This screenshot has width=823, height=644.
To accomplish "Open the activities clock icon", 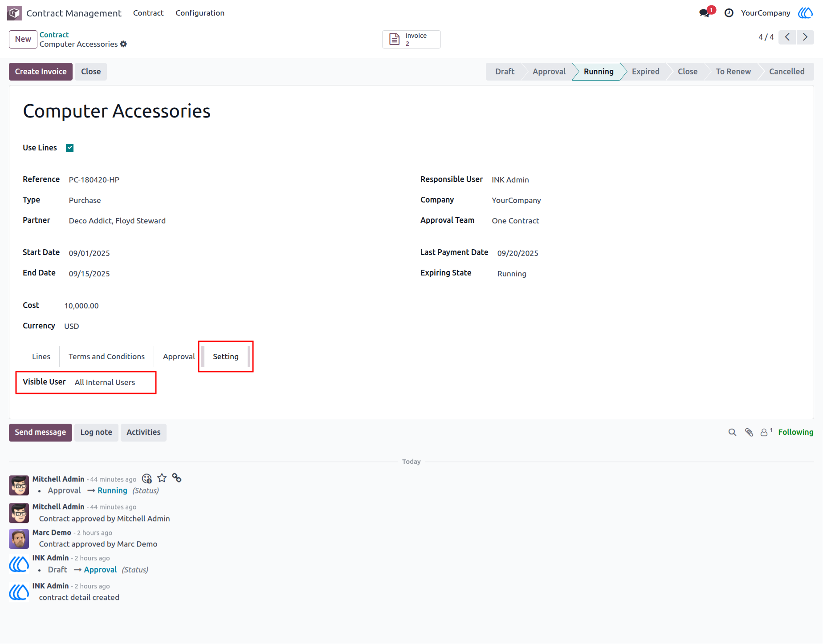I will pyautogui.click(x=729, y=13).
